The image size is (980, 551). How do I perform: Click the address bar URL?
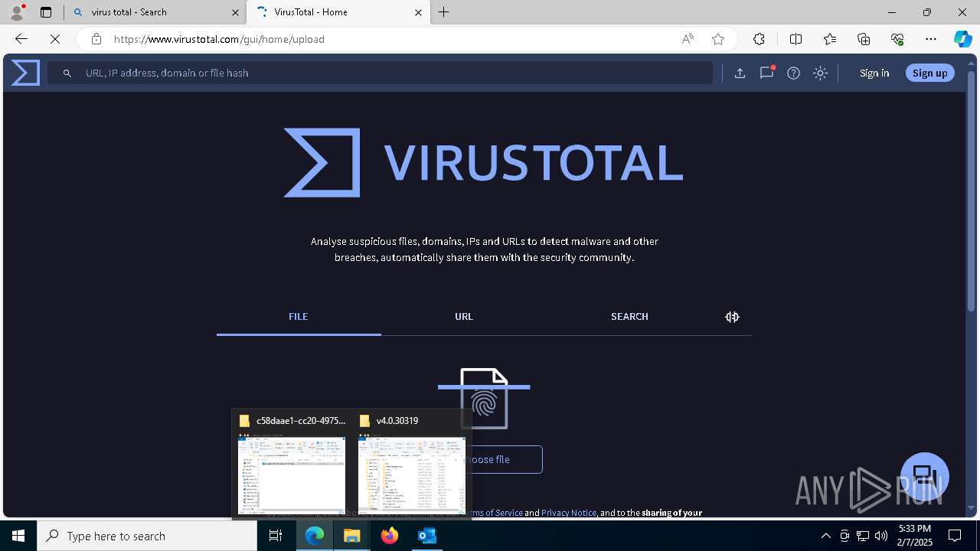pyautogui.click(x=219, y=39)
